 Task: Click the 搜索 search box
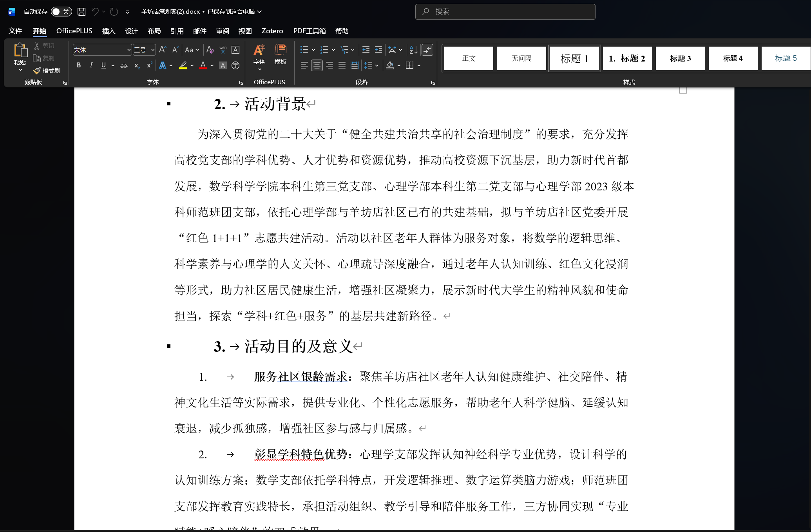(505, 12)
